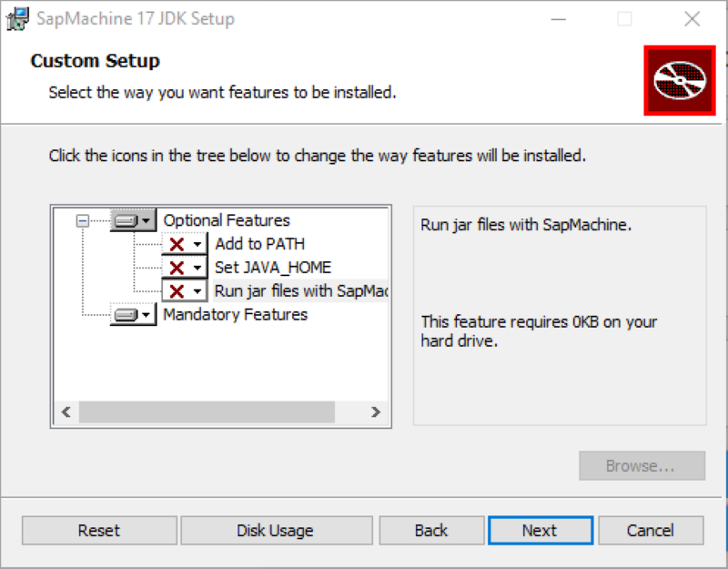Open the Disk Usage dialog
Viewport: 728px width, 569px height.
coord(277,531)
